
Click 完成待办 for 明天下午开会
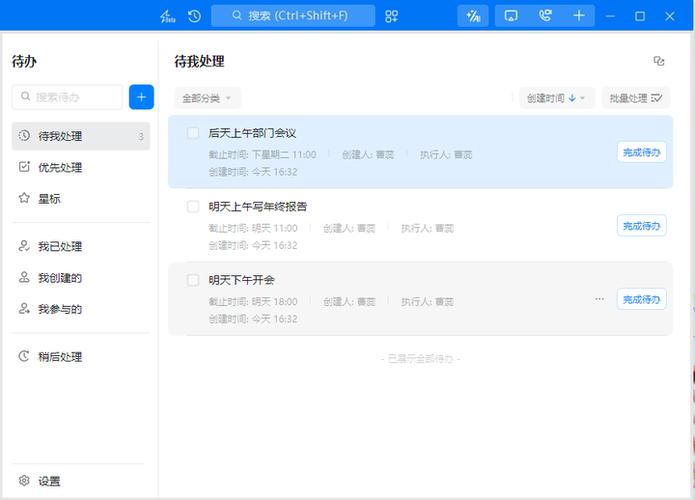coord(641,300)
